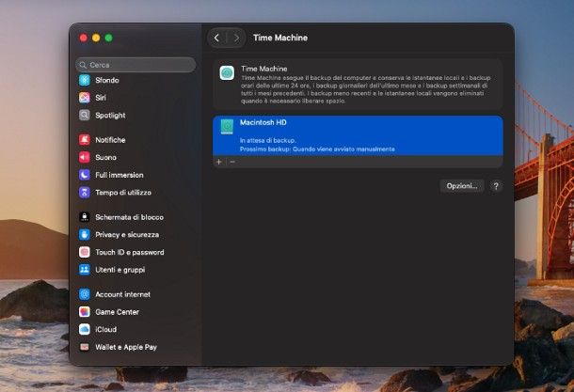Click the Full immersion moon icon
The width and height of the screenshot is (574, 392).
pos(85,175)
